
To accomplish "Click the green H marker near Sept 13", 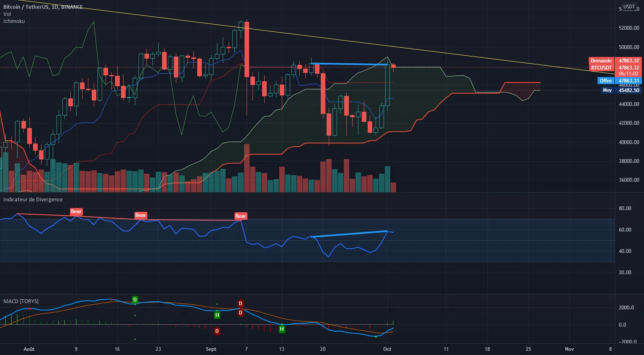I will [282, 329].
